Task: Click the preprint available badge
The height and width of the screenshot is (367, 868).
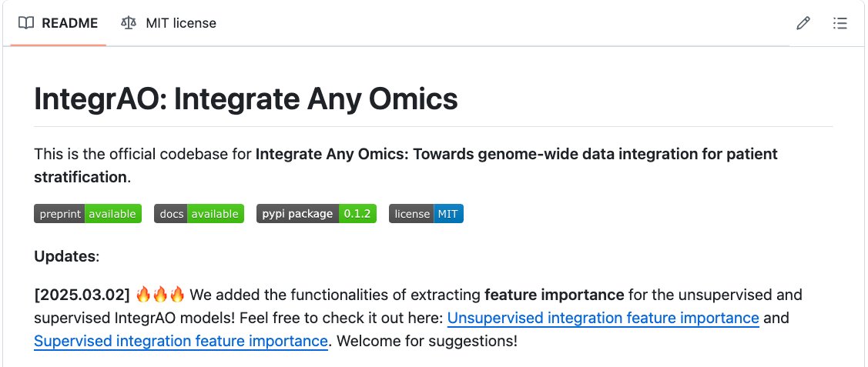Action: pyautogui.click(x=88, y=214)
